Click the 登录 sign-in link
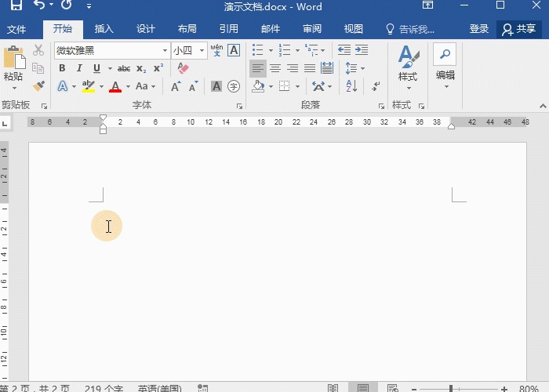 click(x=479, y=29)
